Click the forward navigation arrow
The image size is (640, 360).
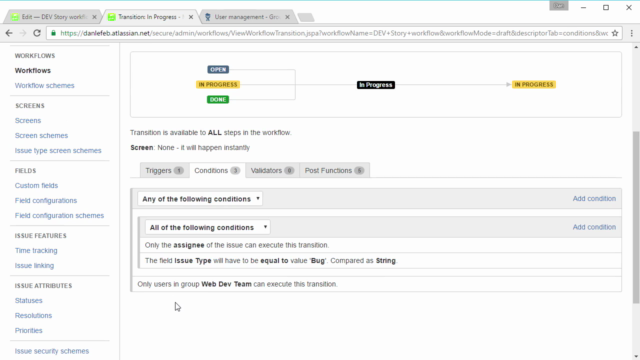click(x=23, y=33)
